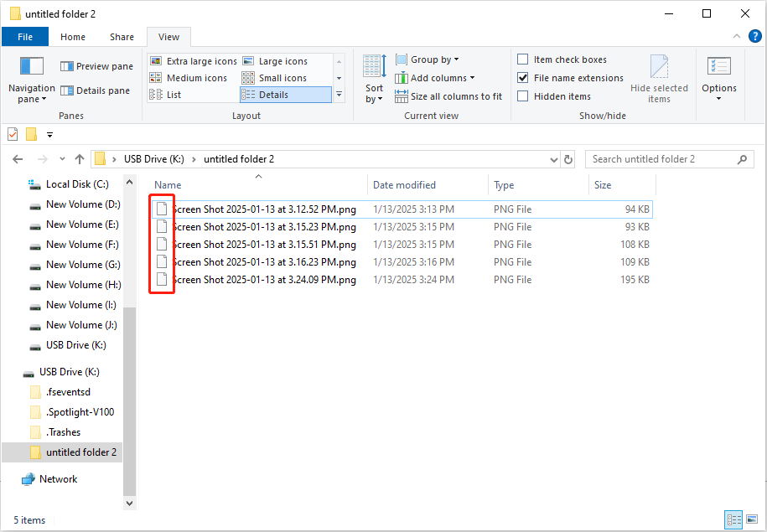767x532 pixels.
Task: Toggle the Details pane
Action: (96, 90)
